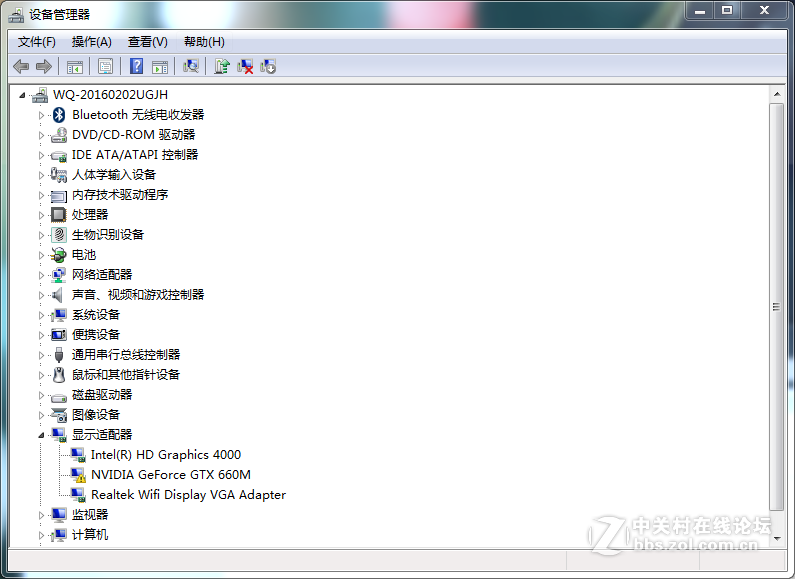795x579 pixels.
Task: Expand the Bluetooth 无线电收发器 node
Action: point(41,115)
